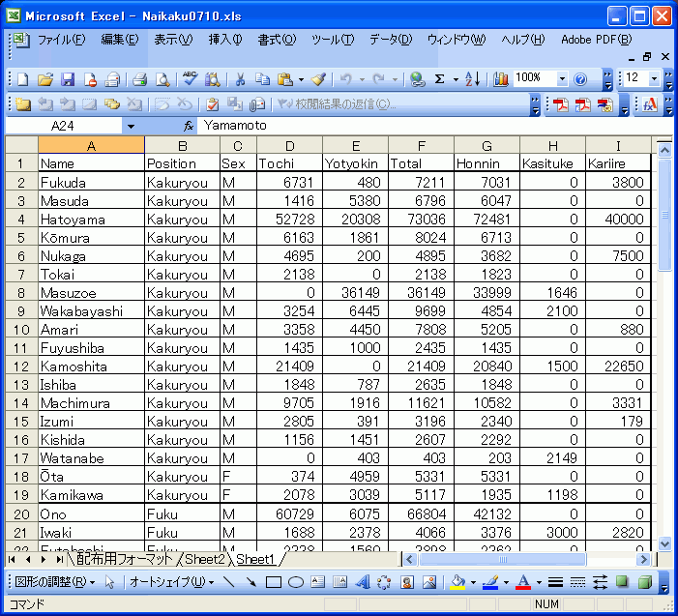
Task: Select column D header
Action: pos(289,145)
